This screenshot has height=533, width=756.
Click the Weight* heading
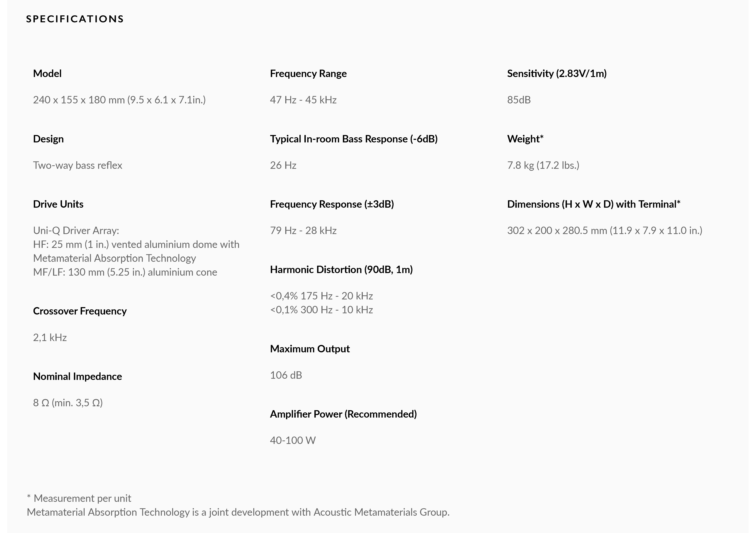525,139
